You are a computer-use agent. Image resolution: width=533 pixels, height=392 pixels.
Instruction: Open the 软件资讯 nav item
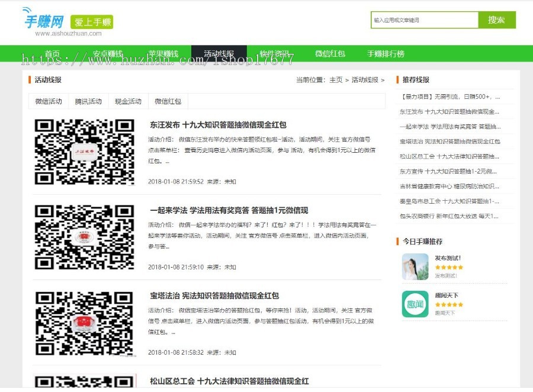[274, 53]
